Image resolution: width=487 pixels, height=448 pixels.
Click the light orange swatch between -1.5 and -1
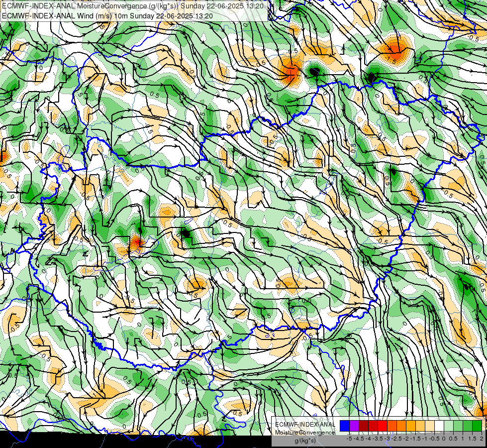(420, 426)
